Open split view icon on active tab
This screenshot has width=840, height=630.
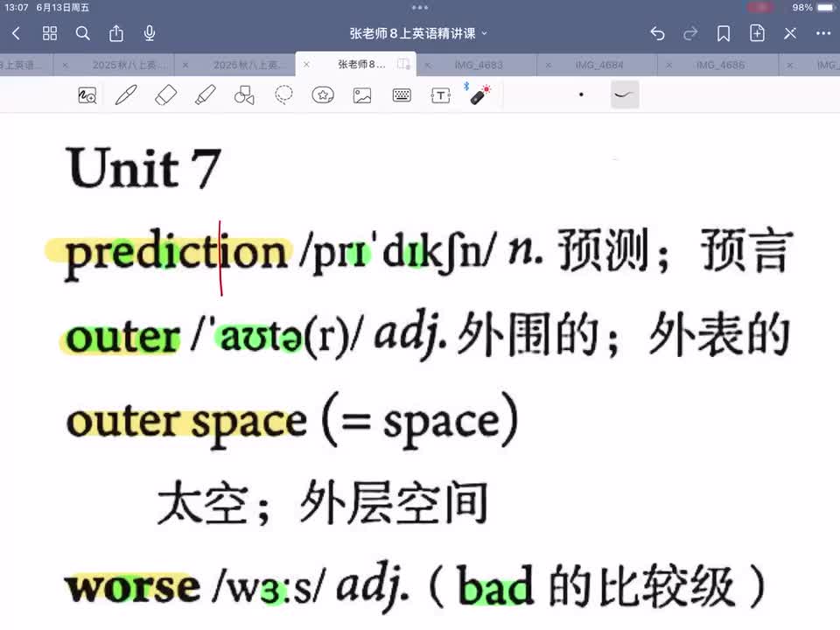[403, 64]
